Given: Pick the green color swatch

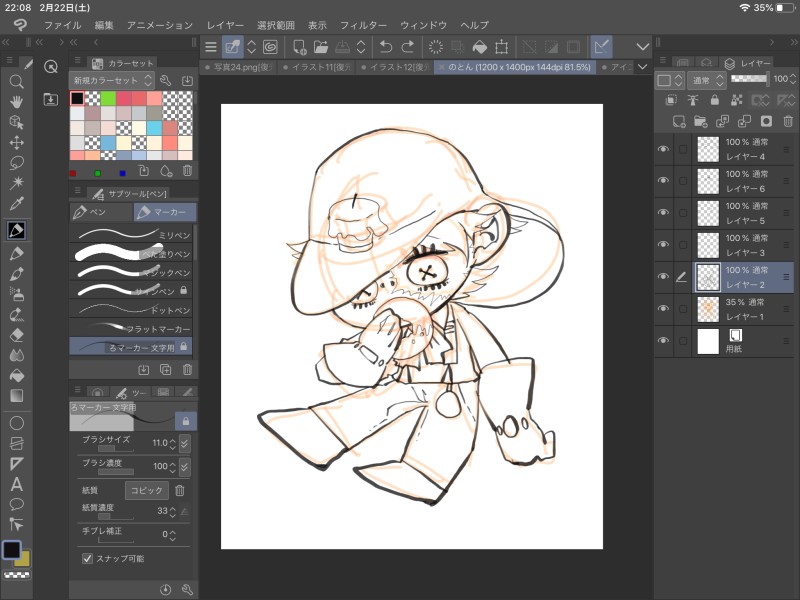Looking at the screenshot, I should pyautogui.click(x=108, y=98).
